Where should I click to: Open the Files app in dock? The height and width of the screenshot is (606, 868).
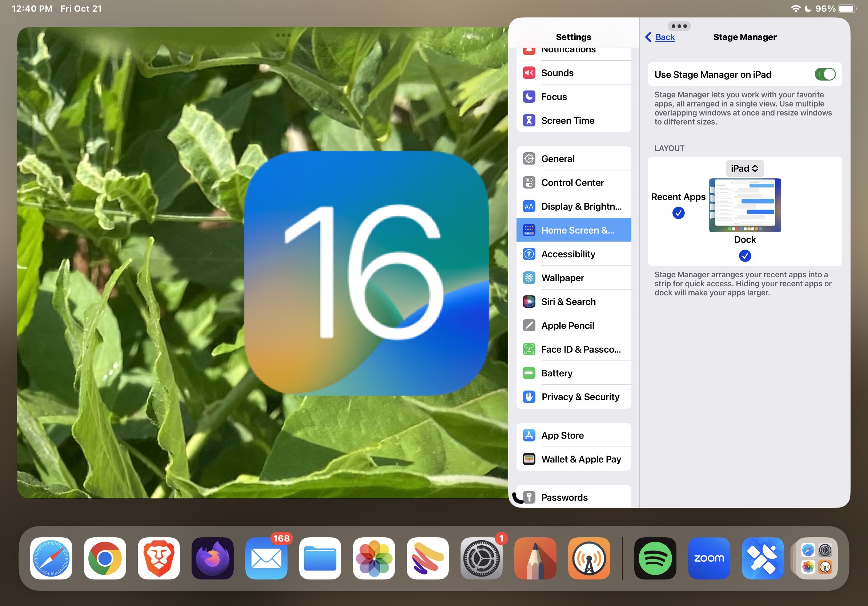click(x=320, y=558)
